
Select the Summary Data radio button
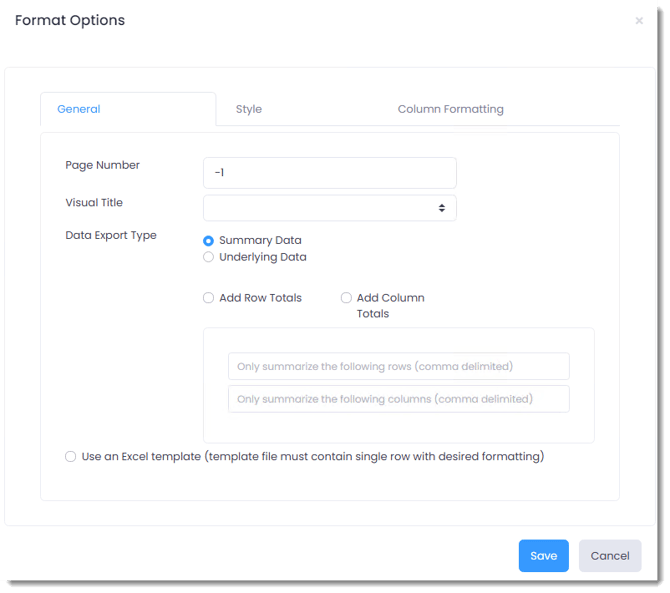coord(209,241)
